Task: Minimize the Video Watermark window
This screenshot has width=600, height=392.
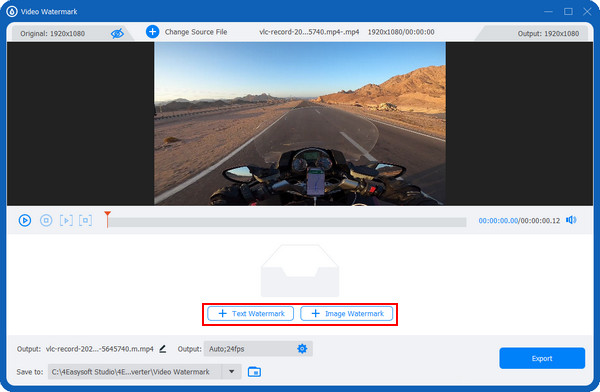Action: (x=548, y=12)
